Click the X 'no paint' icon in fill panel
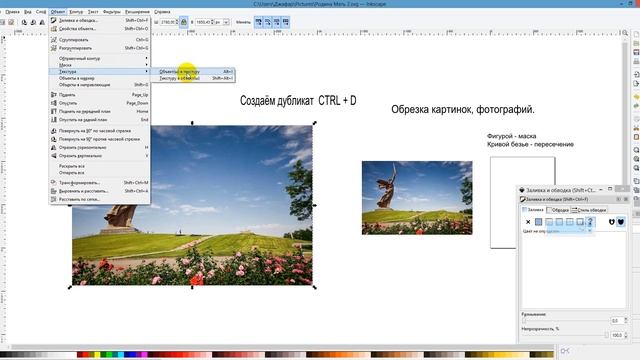The height and width of the screenshot is (360, 640). (528, 222)
